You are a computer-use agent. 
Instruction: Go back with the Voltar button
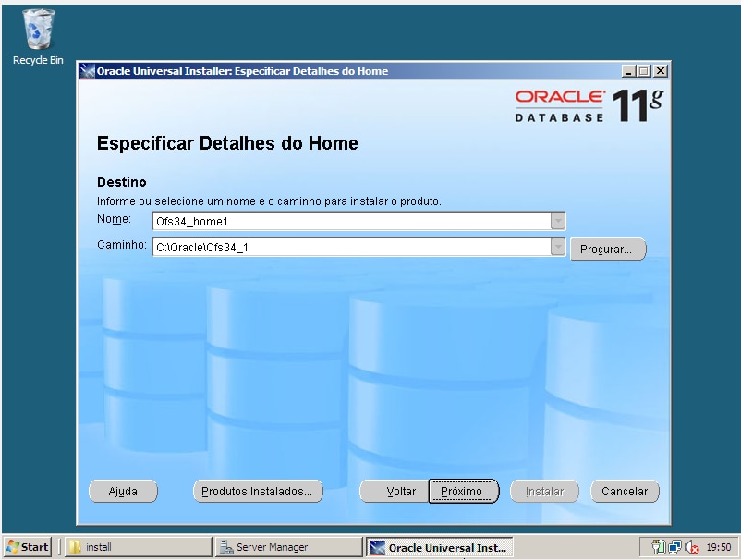coord(395,491)
